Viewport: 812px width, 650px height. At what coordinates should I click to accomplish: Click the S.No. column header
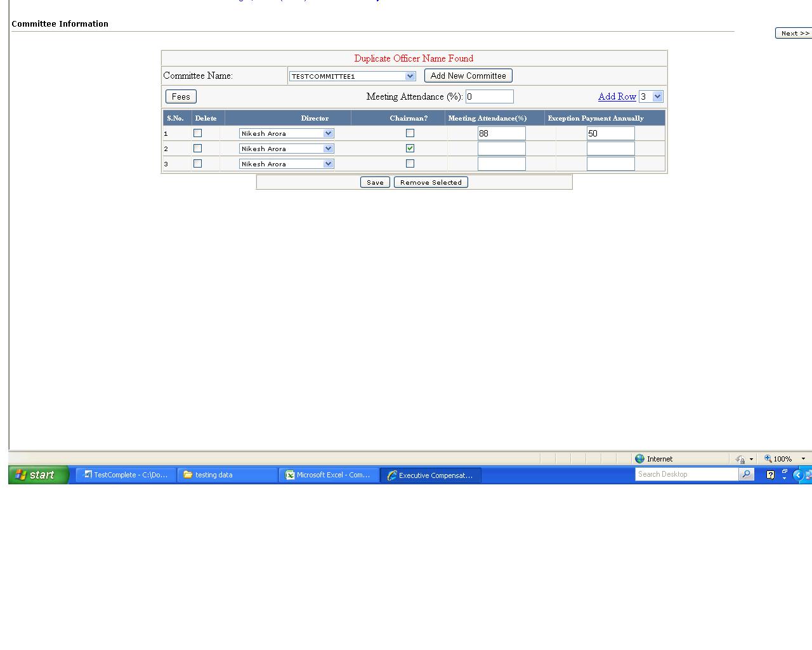[x=175, y=118]
